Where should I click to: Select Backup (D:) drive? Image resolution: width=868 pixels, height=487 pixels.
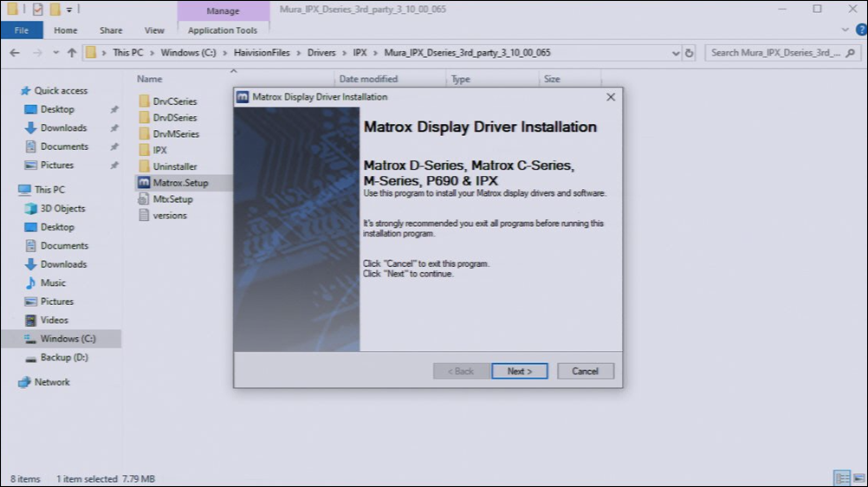point(63,357)
